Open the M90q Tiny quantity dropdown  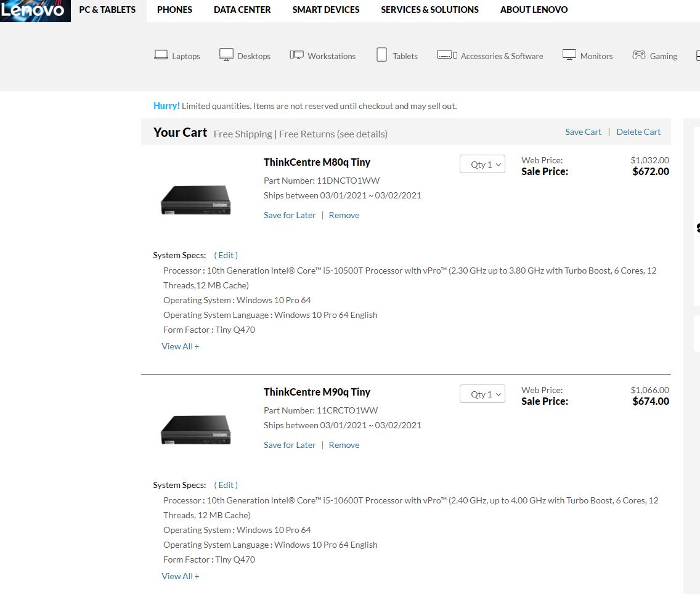[482, 394]
